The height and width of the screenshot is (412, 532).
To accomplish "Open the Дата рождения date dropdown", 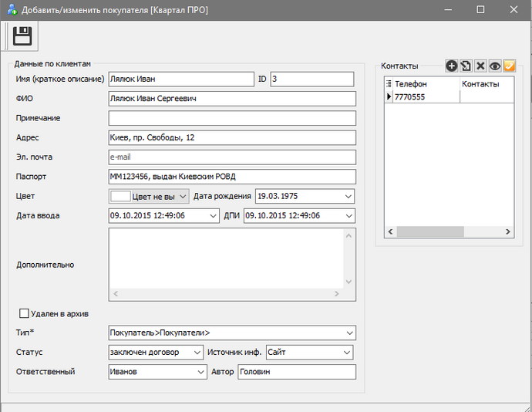I will tap(348, 196).
